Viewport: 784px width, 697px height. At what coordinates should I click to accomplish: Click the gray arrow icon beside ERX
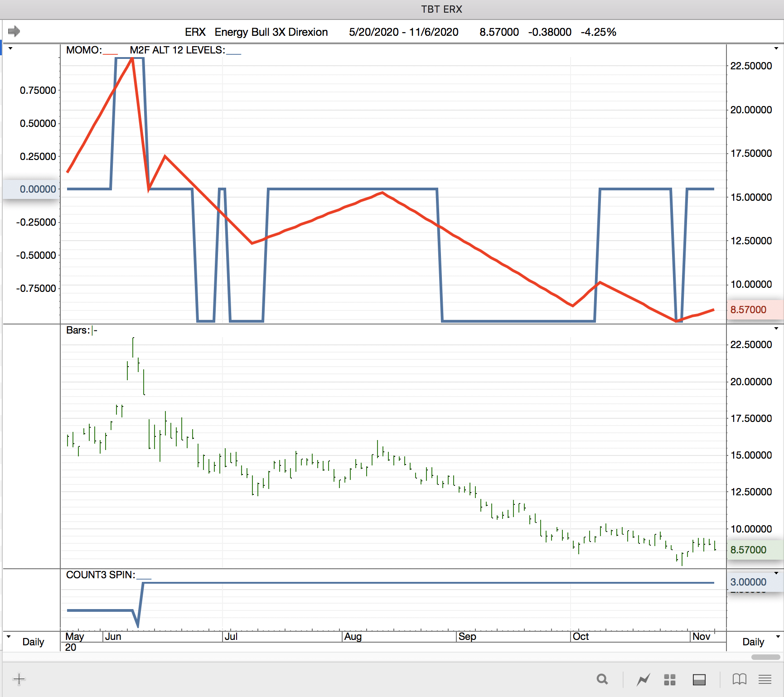(14, 31)
